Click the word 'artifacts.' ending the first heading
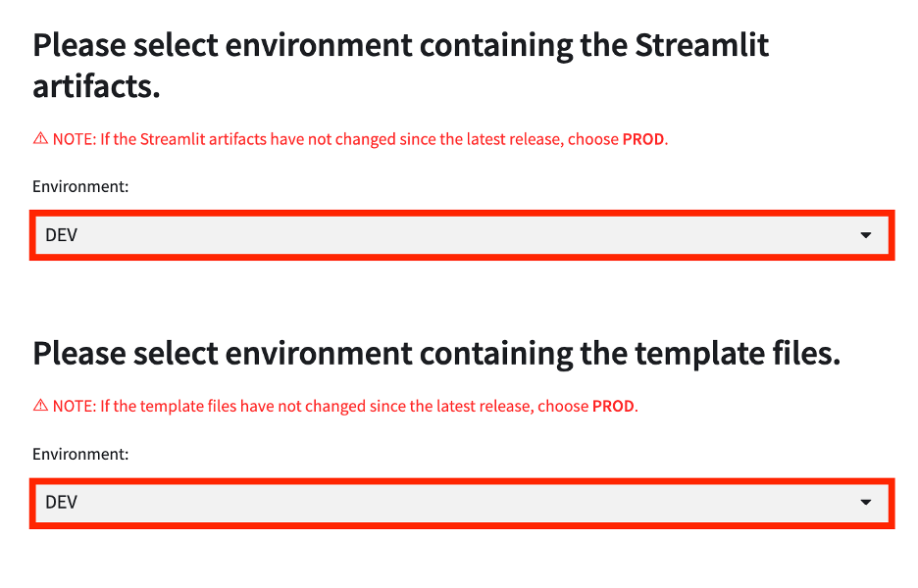This screenshot has height=588, width=918. coord(96,87)
